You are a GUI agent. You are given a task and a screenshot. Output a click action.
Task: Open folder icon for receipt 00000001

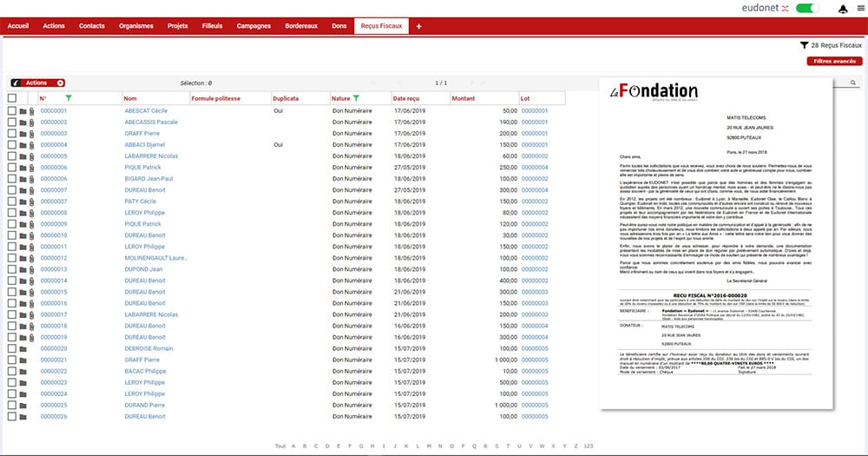tap(23, 111)
